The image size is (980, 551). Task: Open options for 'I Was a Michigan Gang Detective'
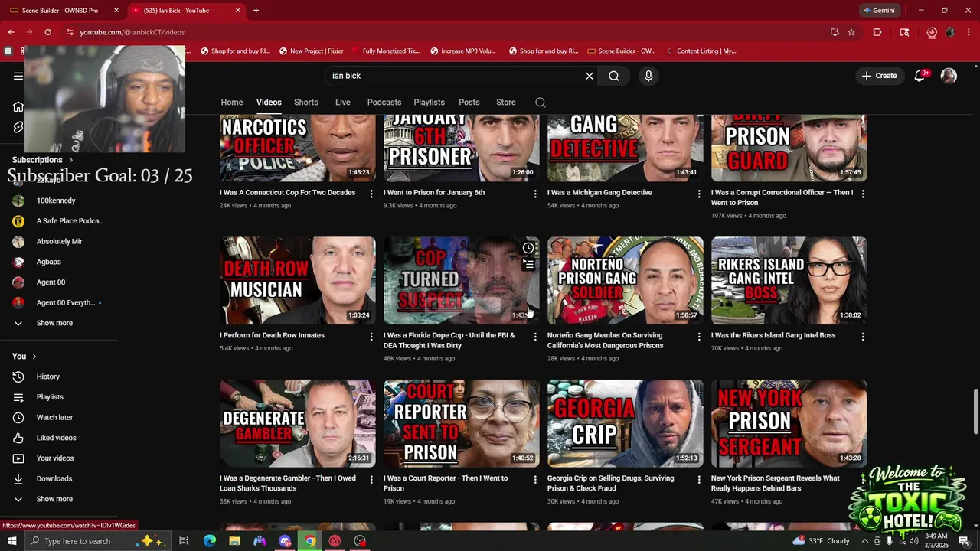[699, 194]
